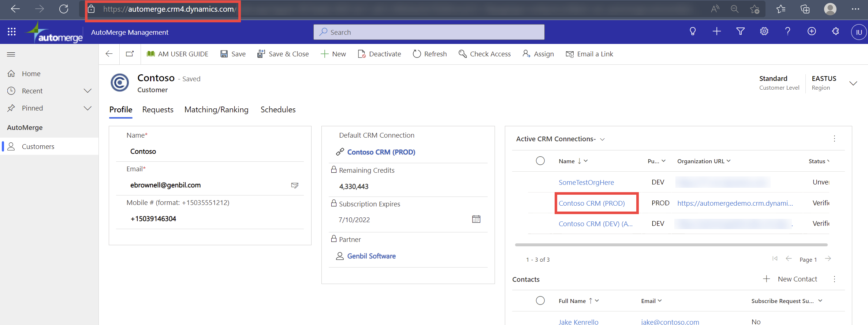Open Contoso CRM (PROD) in connections grid
This screenshot has width=868, height=325.
point(592,203)
